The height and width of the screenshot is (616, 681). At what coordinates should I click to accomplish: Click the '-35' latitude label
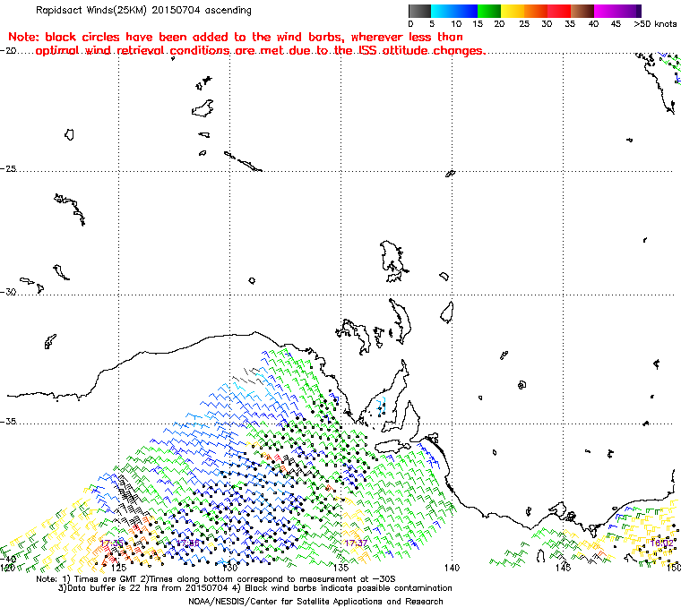pyautogui.click(x=8, y=422)
